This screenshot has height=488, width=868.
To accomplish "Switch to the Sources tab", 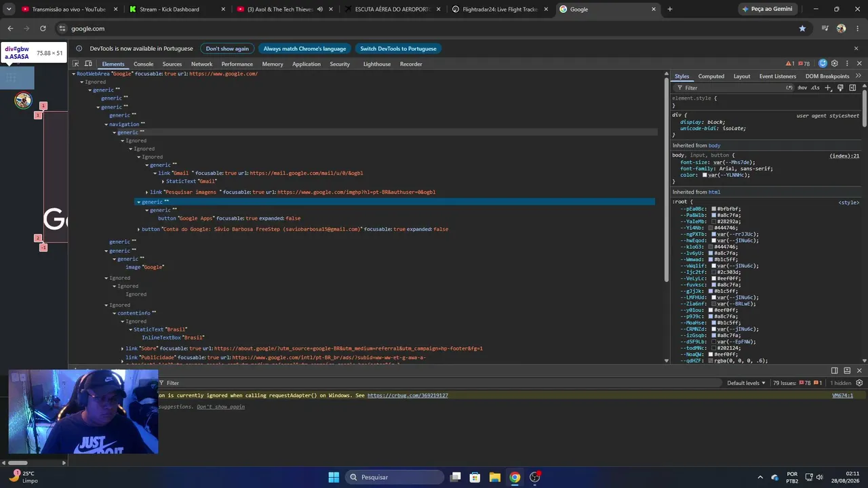I will [x=172, y=64].
